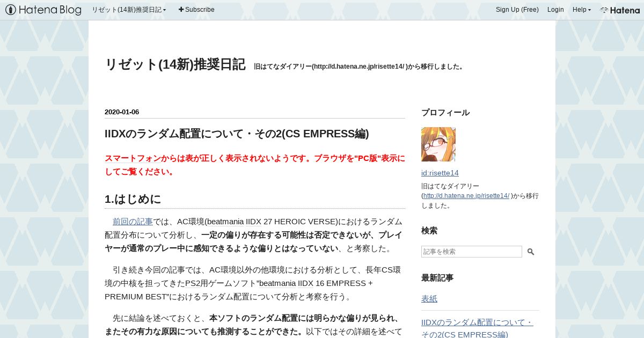Click the 検索 sidebar heading
Viewport: 644px width, 338px height.
(x=429, y=231)
